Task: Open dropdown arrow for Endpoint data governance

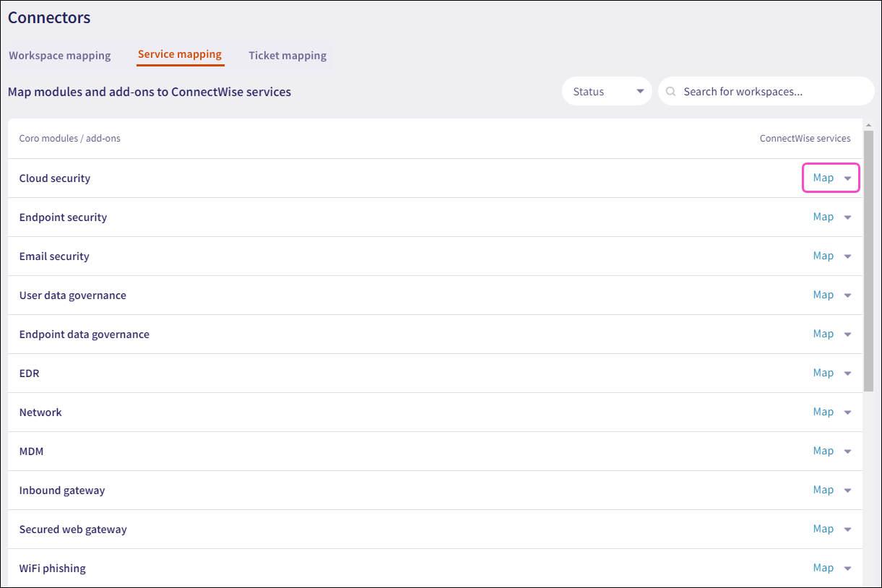Action: click(848, 334)
